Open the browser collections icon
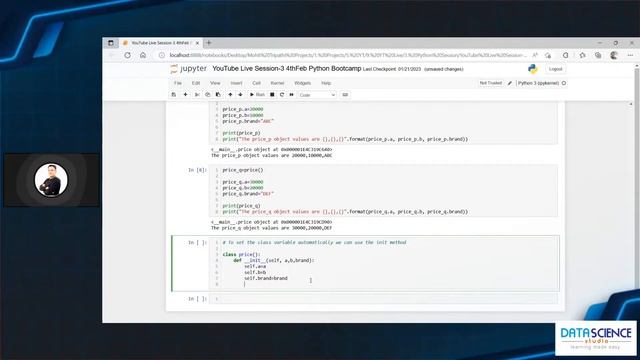This screenshot has height=360, width=640. (x=598, y=55)
